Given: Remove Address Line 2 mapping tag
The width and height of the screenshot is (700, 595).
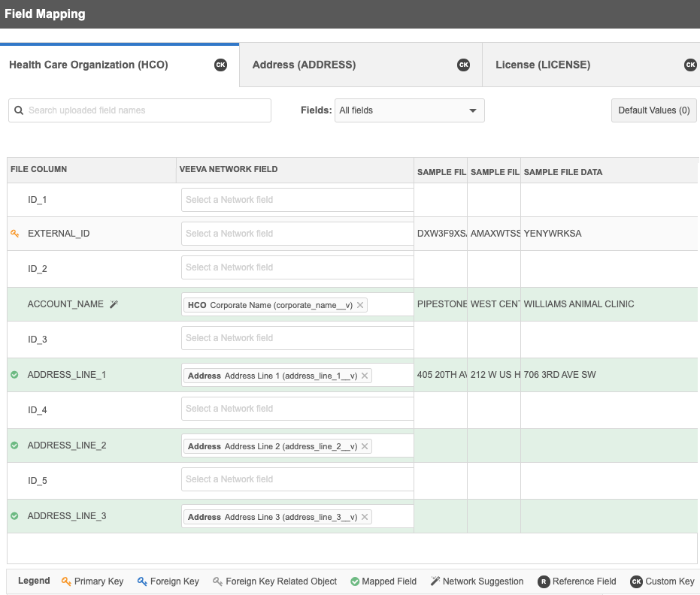Looking at the screenshot, I should tap(365, 446).
